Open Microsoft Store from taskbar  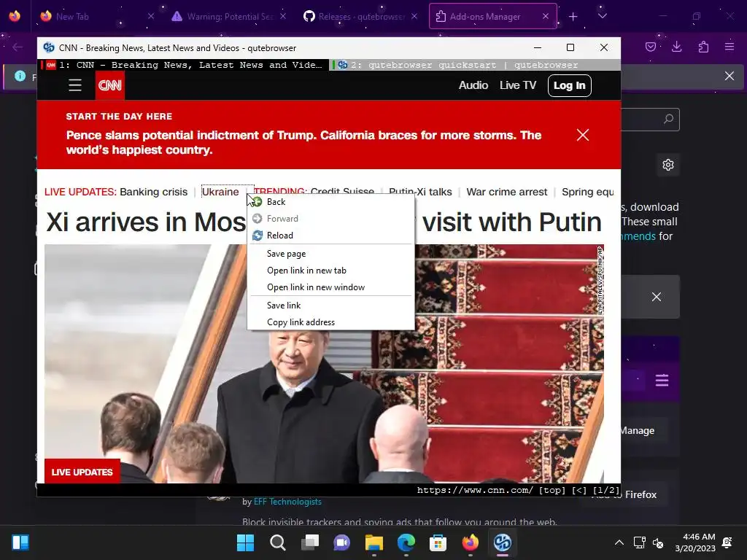[438, 542]
